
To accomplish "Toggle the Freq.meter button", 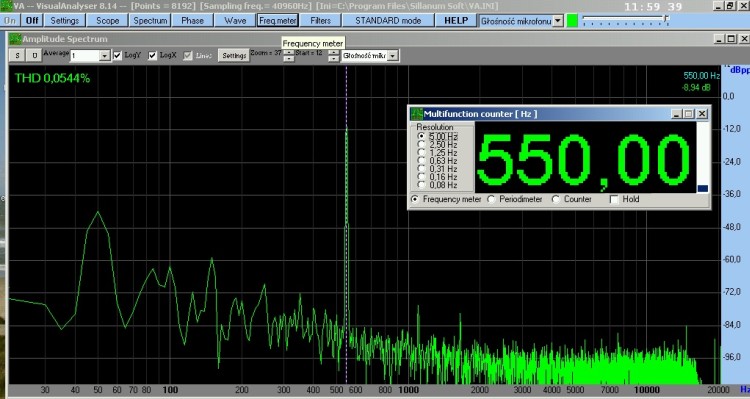I will pos(277,21).
